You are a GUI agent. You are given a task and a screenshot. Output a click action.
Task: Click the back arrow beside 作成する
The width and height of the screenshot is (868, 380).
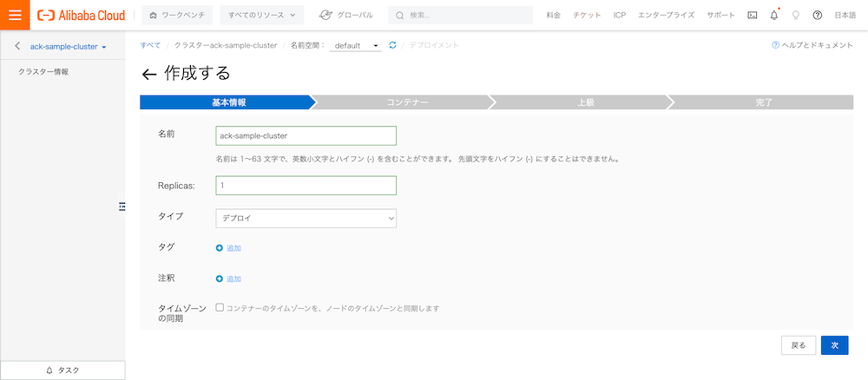click(148, 75)
